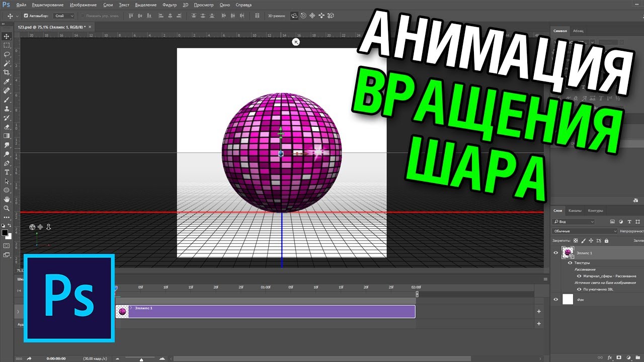Create a new adjustment layer from Layers panel
The height and width of the screenshot is (362, 644).
(628, 357)
